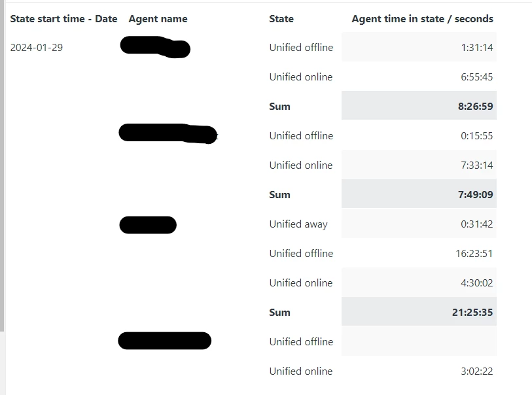Select the 0:31:42 away time value

point(476,224)
